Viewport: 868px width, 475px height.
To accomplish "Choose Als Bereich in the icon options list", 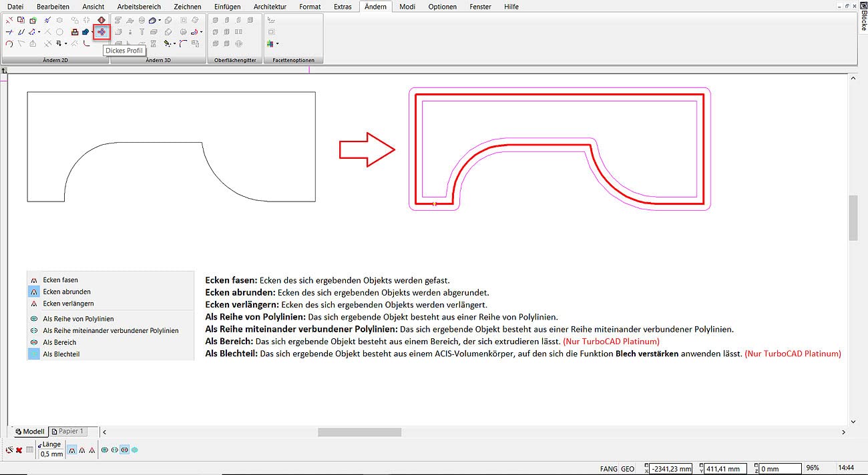I will (59, 342).
